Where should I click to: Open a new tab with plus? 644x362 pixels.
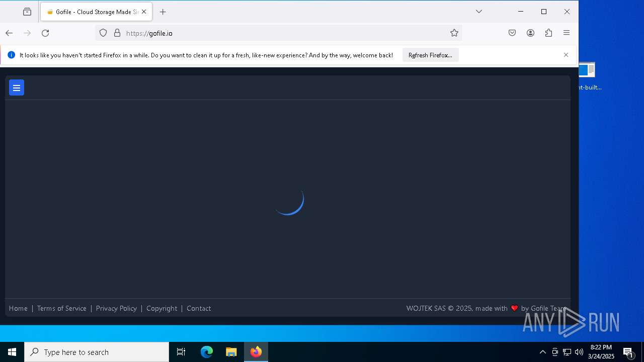click(x=163, y=12)
